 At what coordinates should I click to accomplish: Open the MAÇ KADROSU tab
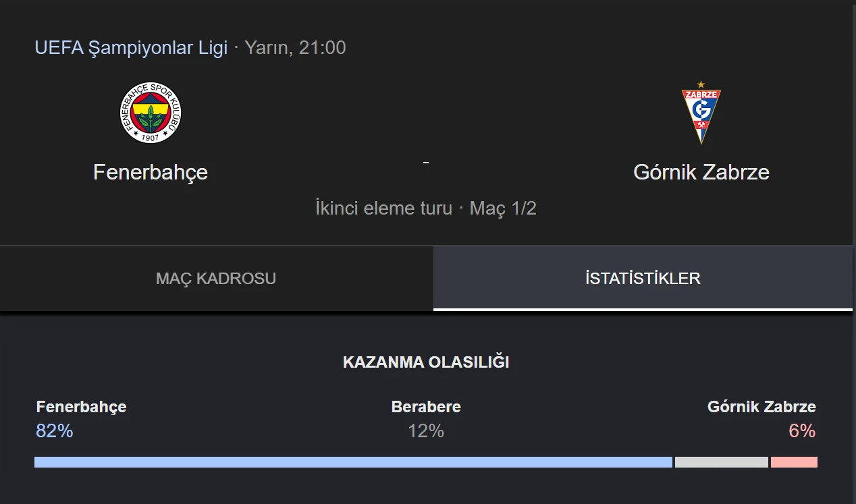(x=216, y=278)
